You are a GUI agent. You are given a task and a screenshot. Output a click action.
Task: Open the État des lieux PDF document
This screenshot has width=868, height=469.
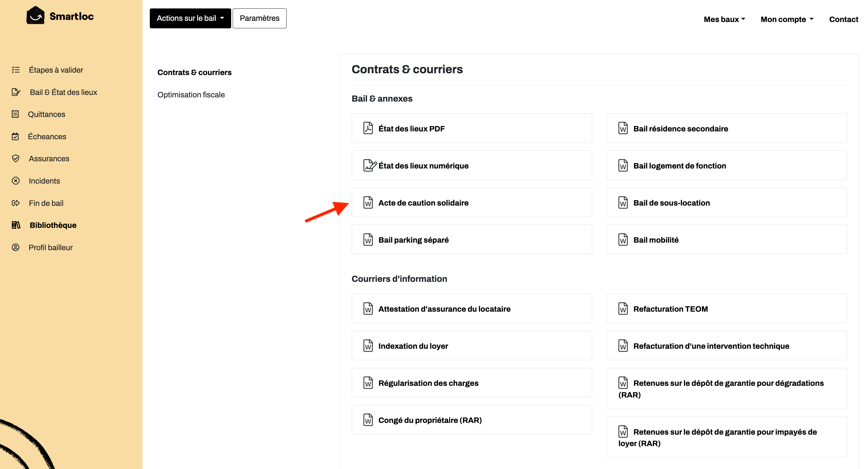[x=472, y=128]
